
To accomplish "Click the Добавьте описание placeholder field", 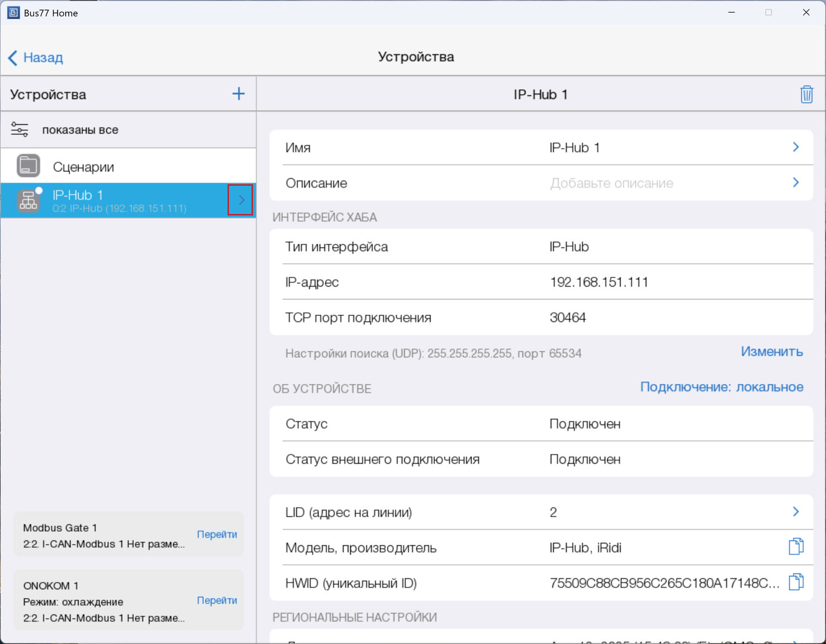I will click(x=611, y=183).
